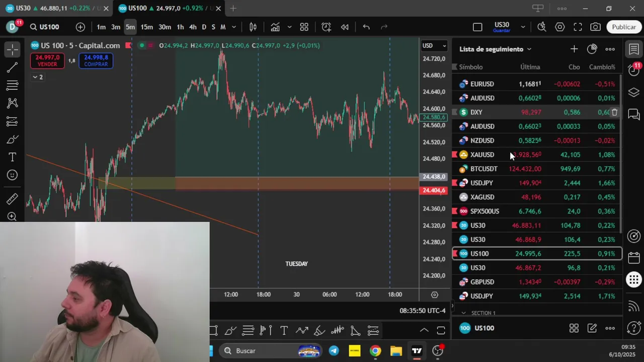Select the ruler measure tool

[13, 199]
